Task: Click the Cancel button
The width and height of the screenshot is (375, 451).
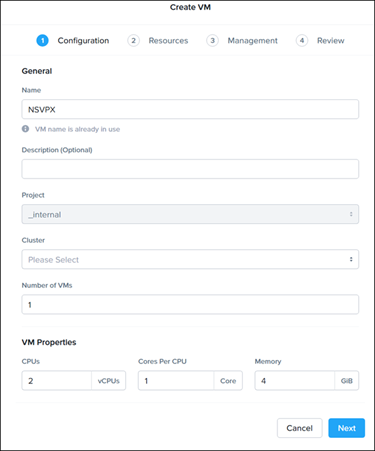Action: [x=299, y=428]
